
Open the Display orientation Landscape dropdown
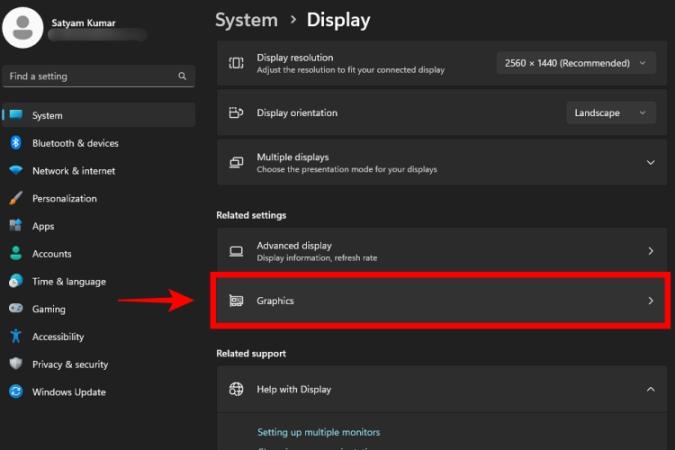pyautogui.click(x=610, y=113)
